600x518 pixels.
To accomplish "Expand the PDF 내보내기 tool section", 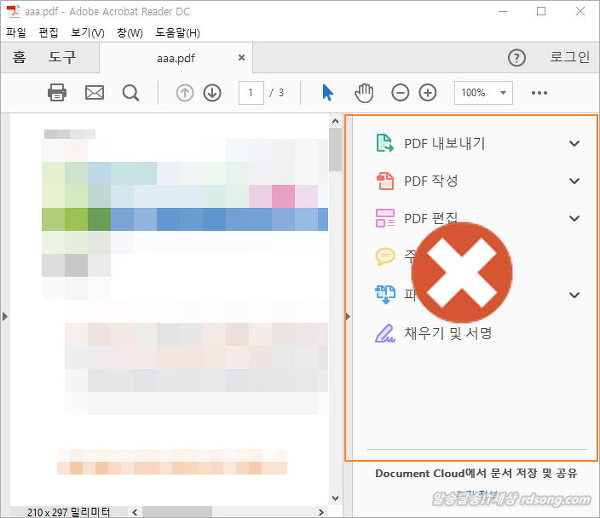I will 574,143.
